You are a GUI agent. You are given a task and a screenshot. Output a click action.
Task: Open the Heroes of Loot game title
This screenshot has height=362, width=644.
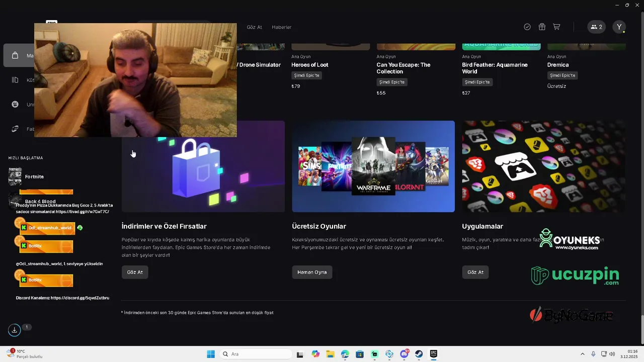pos(310,65)
